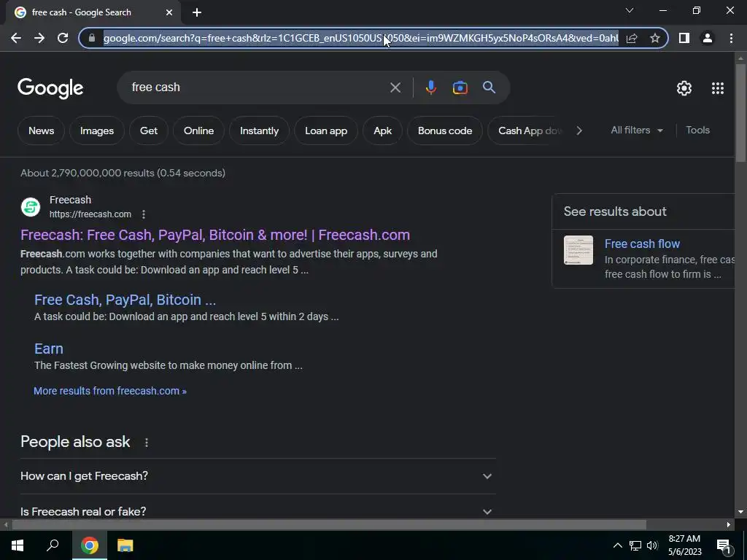Image resolution: width=747 pixels, height=560 pixels.
Task: Switch to Images results
Action: point(97,131)
